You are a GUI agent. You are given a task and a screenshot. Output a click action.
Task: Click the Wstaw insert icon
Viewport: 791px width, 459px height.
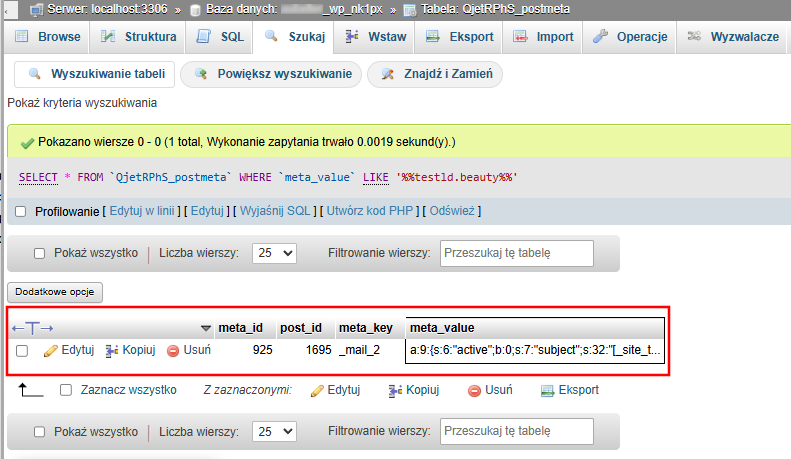pos(352,36)
